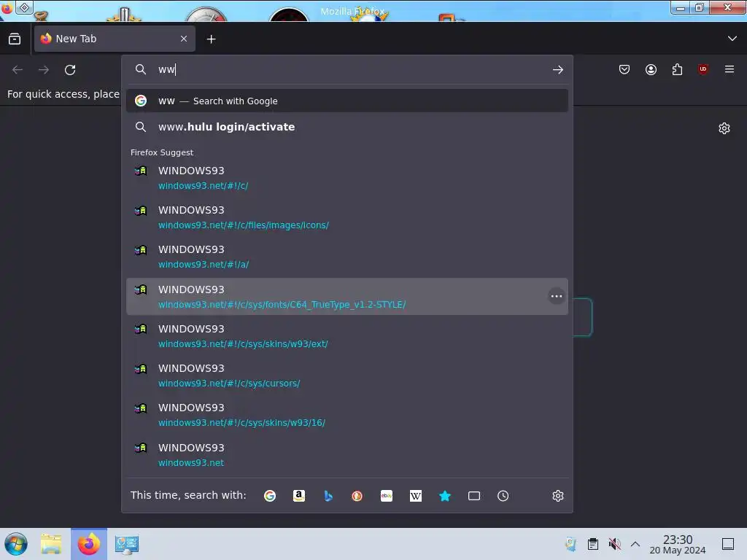This screenshot has width=747, height=560.
Task: Click show desktop button in taskbar
Action: coord(728,544)
